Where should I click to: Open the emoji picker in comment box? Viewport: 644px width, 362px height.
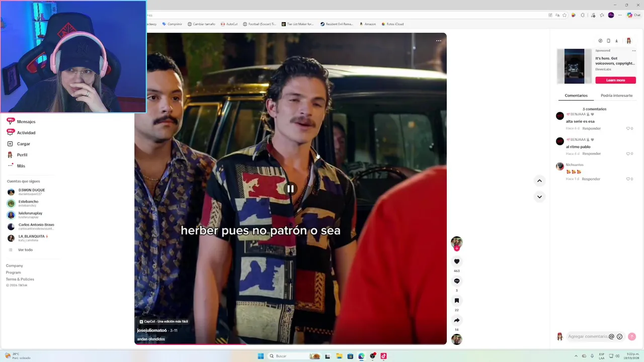point(620,337)
